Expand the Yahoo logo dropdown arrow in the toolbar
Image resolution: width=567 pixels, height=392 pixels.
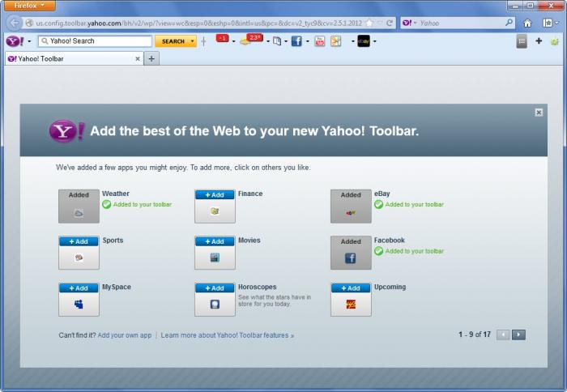(29, 41)
